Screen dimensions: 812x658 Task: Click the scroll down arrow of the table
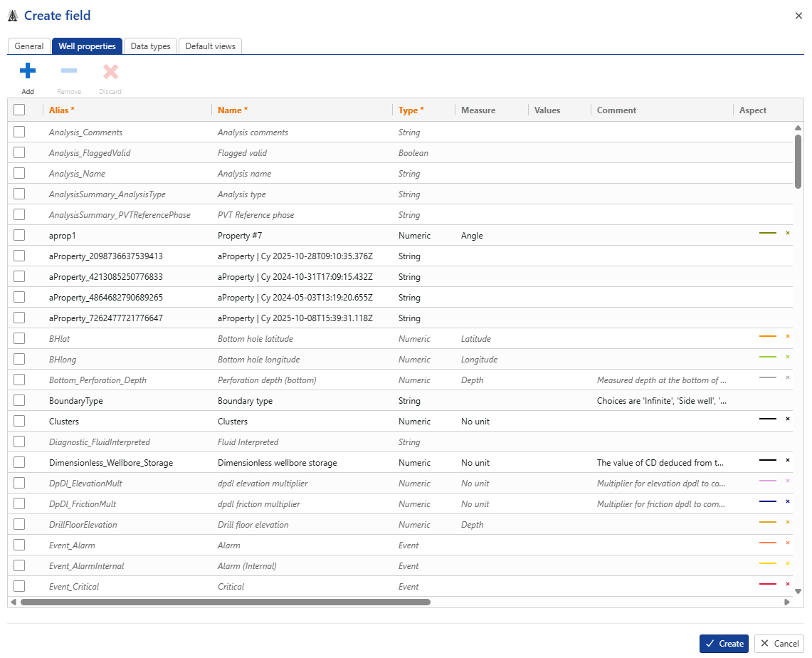click(798, 591)
